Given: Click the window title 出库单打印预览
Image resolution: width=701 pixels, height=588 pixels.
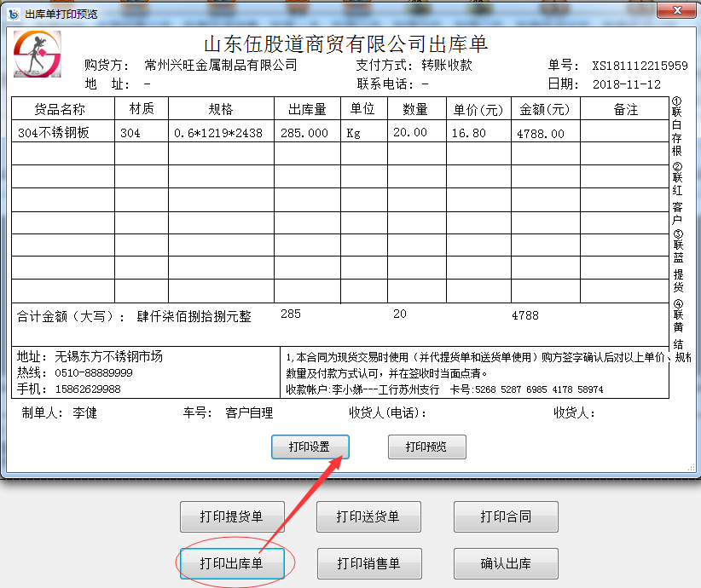Looking at the screenshot, I should [x=61, y=14].
